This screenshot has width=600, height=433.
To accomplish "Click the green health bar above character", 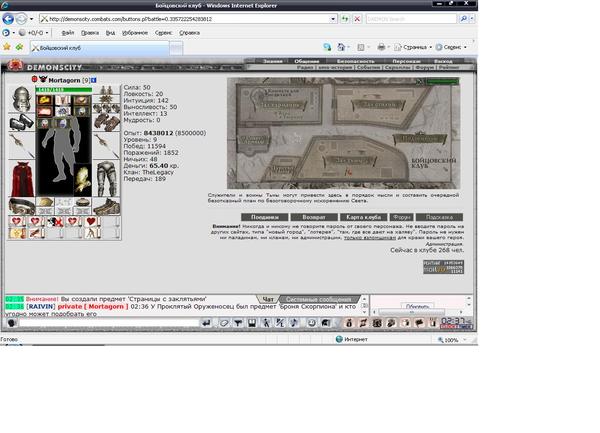I will (x=64, y=90).
